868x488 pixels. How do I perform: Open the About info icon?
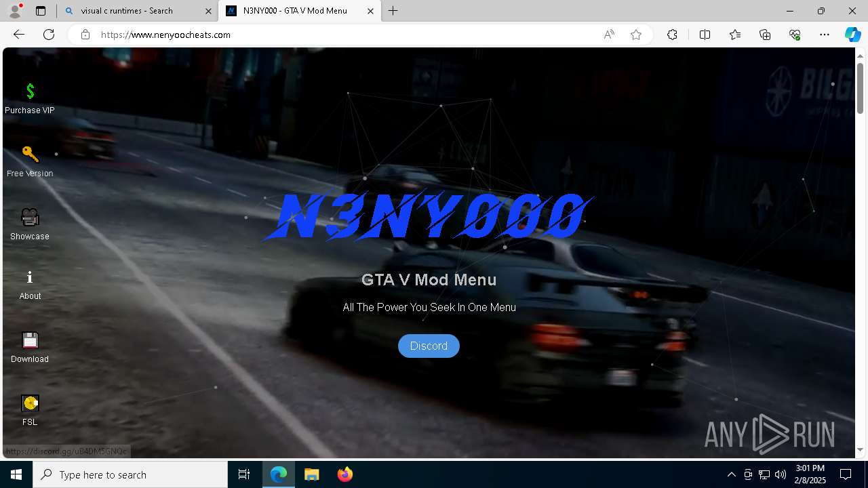(30, 277)
